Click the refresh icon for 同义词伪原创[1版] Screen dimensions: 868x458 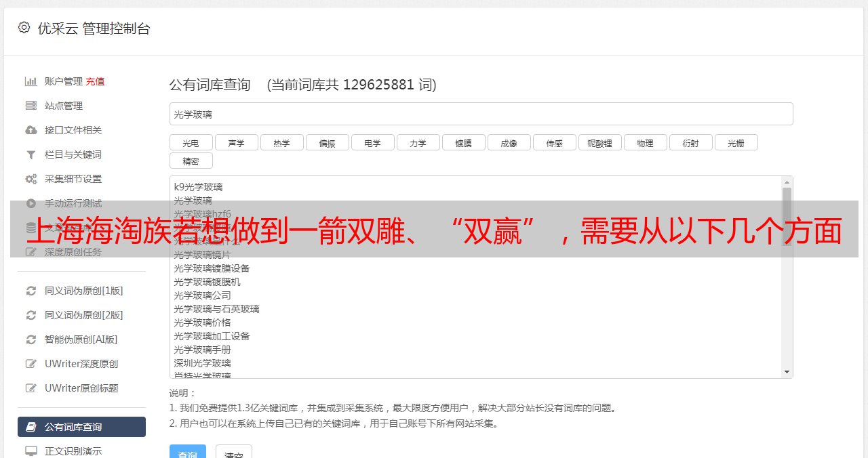pyautogui.click(x=31, y=291)
